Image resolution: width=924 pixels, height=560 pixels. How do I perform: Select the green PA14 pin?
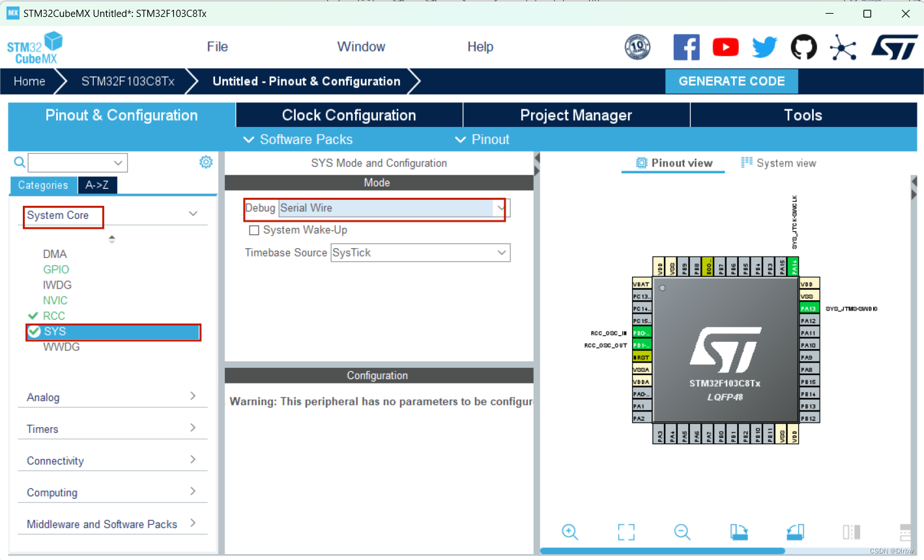click(x=793, y=267)
